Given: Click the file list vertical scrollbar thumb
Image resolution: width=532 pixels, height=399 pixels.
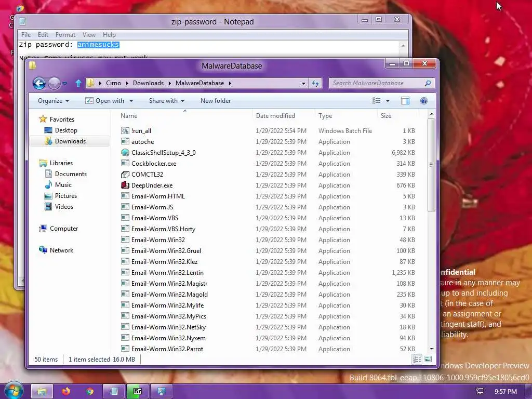Looking at the screenshot, I should 431,165.
